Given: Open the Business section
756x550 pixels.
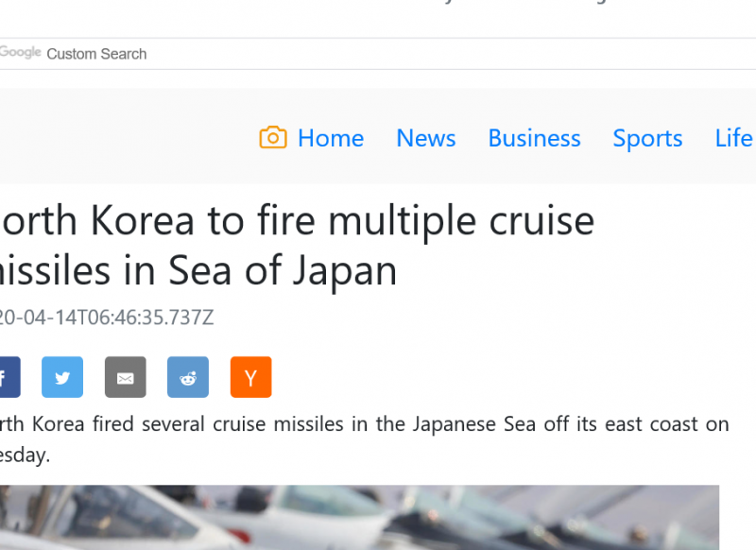Looking at the screenshot, I should (x=534, y=138).
